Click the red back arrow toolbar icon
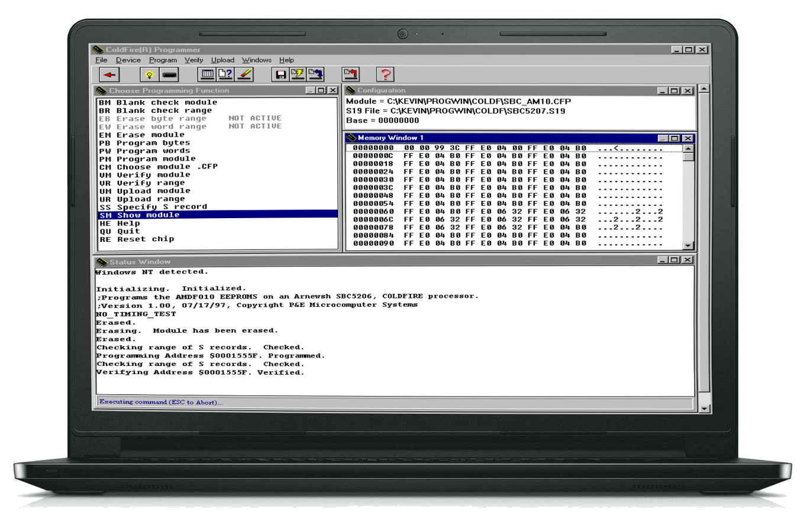807x532 pixels. click(110, 74)
